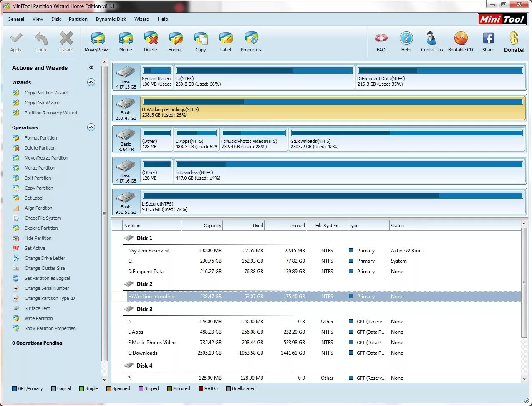This screenshot has width=532, height=406.
Task: Click the Contact us icon
Action: click(431, 38)
